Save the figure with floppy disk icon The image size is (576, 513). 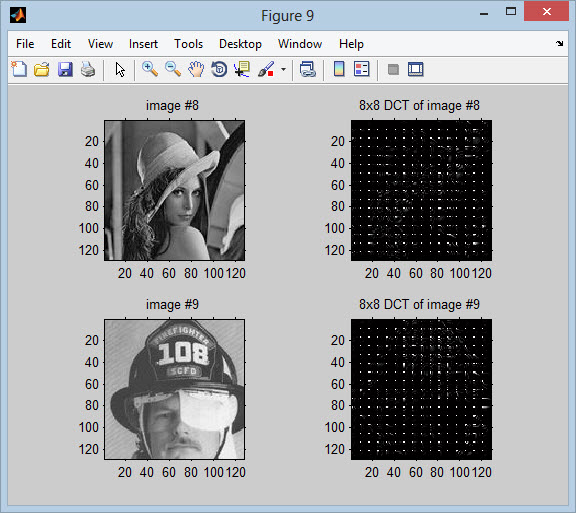point(65,69)
